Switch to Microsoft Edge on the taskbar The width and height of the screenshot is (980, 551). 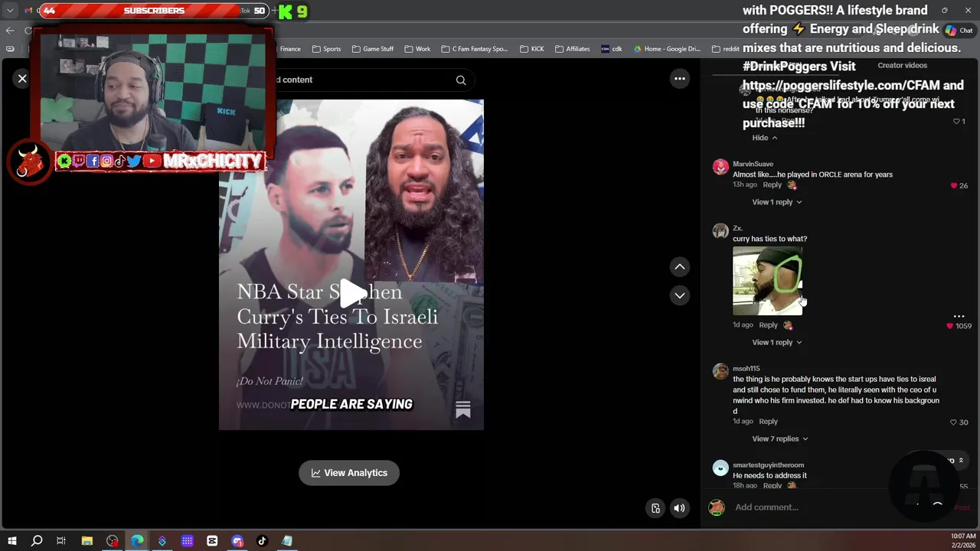pos(137,541)
